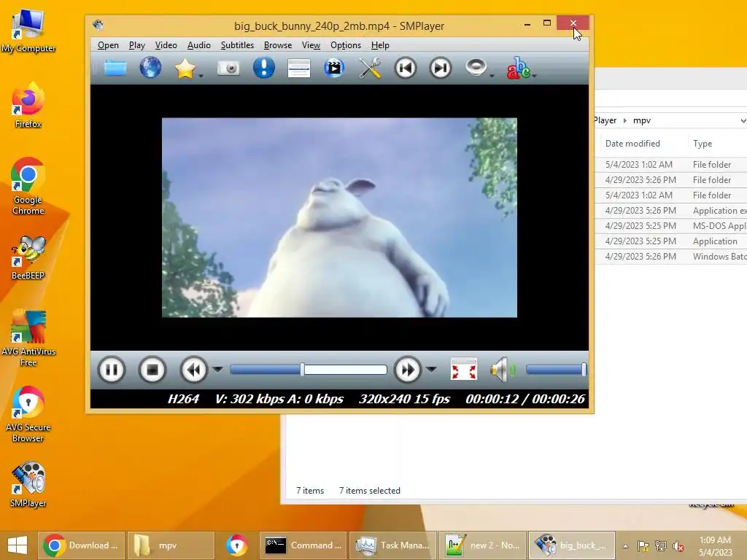Click the Action Center flag tray icon
The width and height of the screenshot is (747, 560).
[x=643, y=546]
